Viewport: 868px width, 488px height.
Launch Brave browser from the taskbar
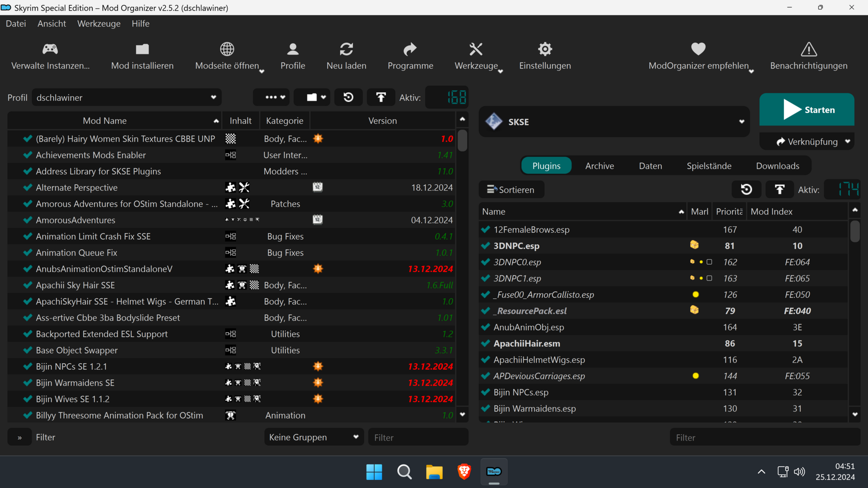(x=464, y=472)
